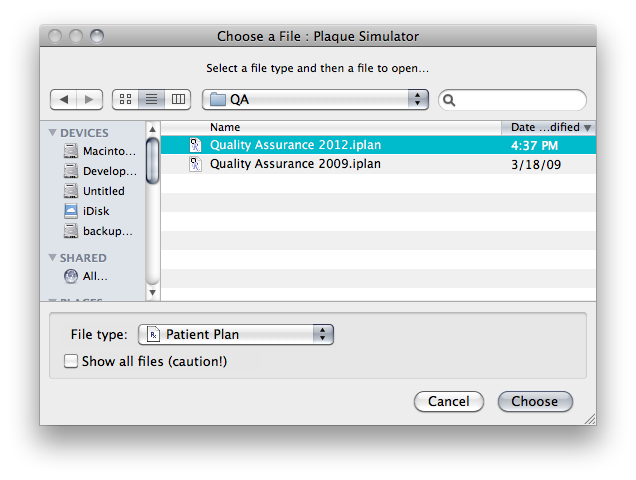Switch to column view
This screenshot has height=480, width=636.
pyautogui.click(x=178, y=99)
